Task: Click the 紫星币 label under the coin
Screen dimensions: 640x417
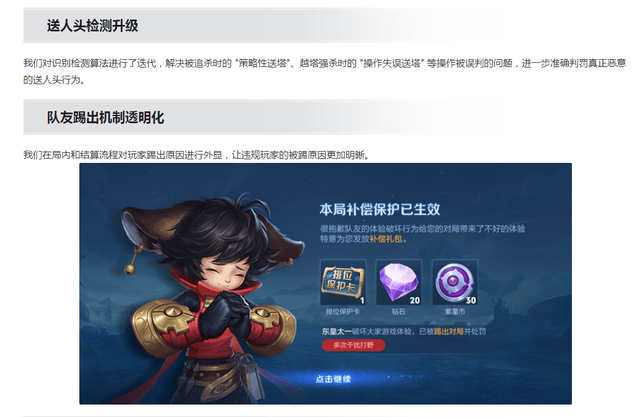Action: point(455,312)
